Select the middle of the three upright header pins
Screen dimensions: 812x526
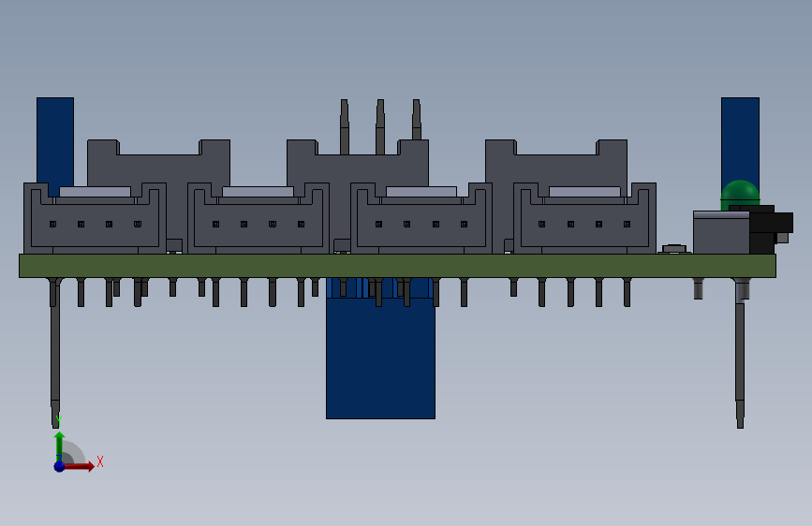(380, 127)
